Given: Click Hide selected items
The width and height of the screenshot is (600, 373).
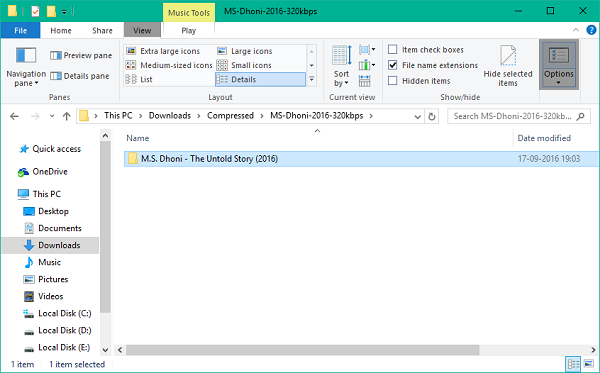Looking at the screenshot, I should click(x=508, y=66).
